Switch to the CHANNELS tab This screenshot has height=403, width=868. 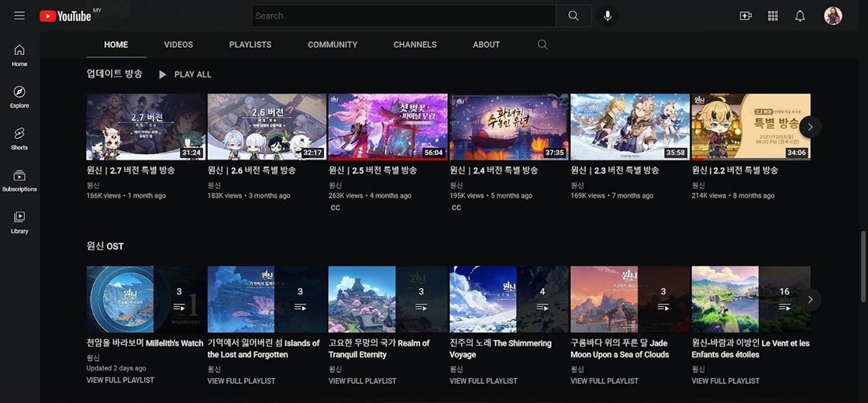click(x=415, y=45)
